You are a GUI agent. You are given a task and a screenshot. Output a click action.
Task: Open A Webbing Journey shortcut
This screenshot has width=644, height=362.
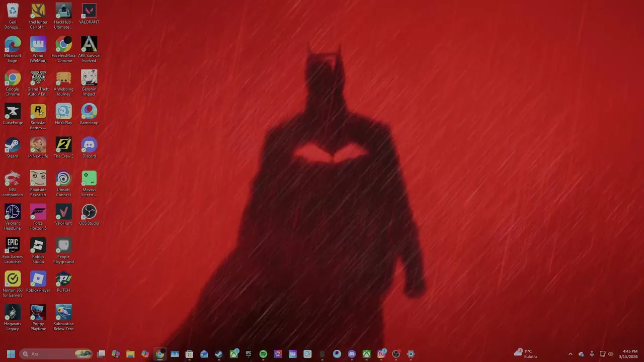click(x=63, y=83)
